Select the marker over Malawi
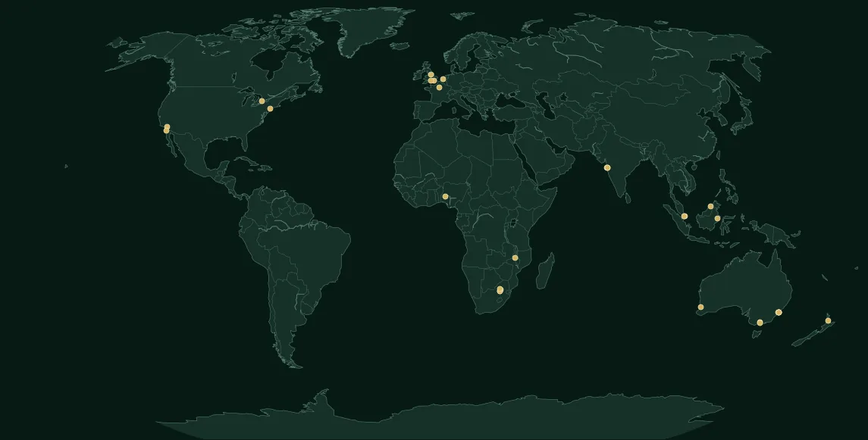 [x=515, y=258]
